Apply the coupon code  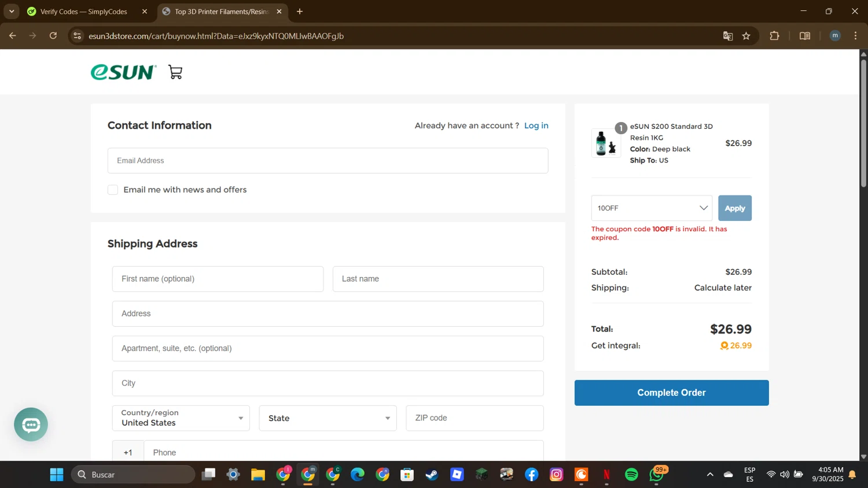click(x=735, y=208)
